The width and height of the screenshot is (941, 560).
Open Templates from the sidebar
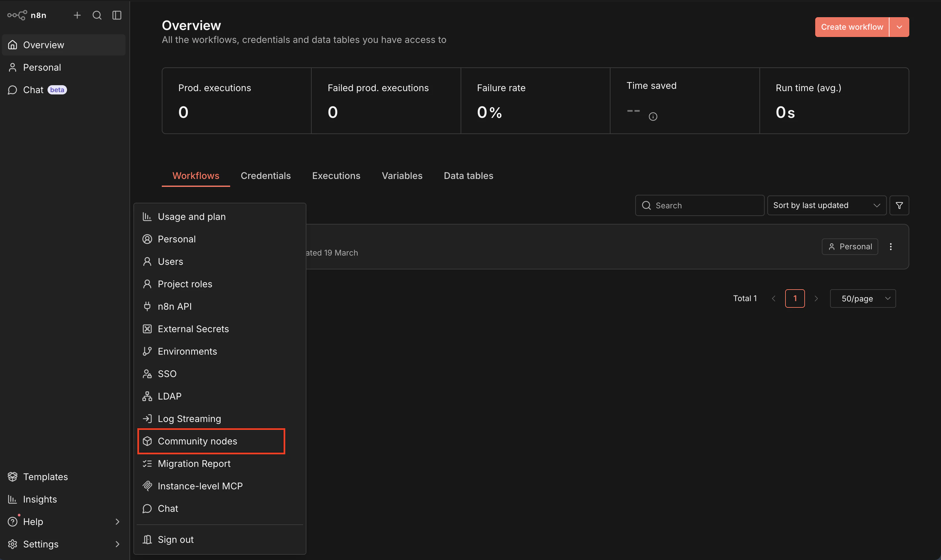[45, 476]
